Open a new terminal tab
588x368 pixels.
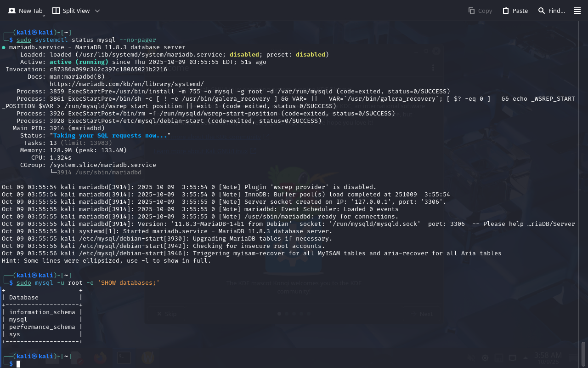pyautogui.click(x=25, y=11)
